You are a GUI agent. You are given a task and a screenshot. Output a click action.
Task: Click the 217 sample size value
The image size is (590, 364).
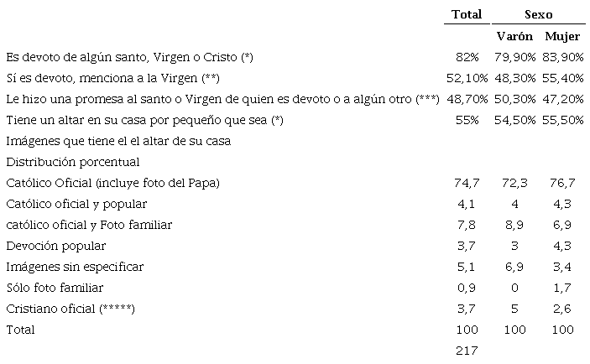point(467,351)
